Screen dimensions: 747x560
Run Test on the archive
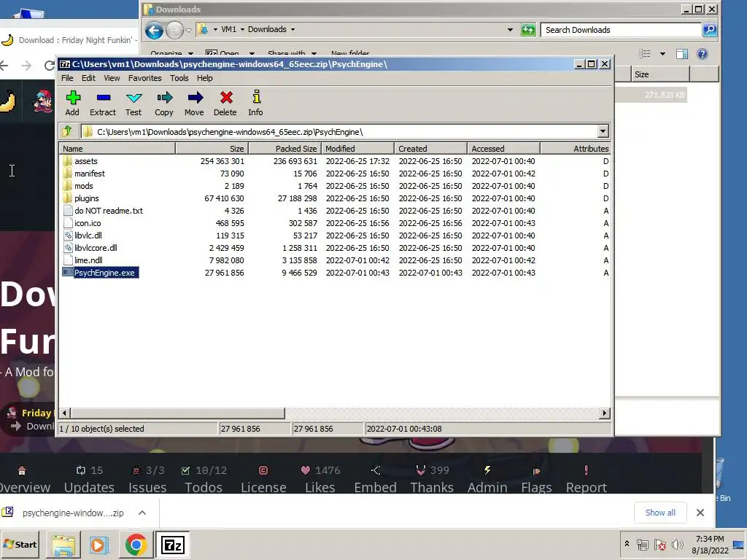[x=133, y=104]
